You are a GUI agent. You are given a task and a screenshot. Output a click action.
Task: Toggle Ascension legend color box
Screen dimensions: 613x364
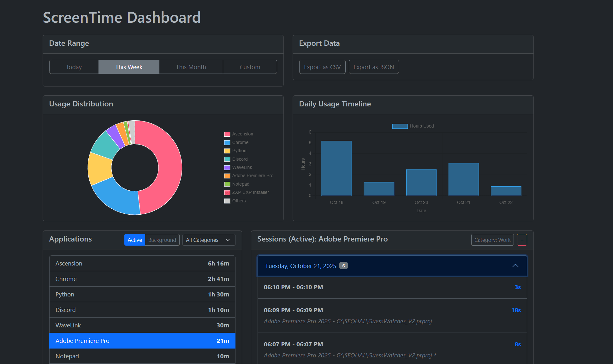[x=227, y=134]
